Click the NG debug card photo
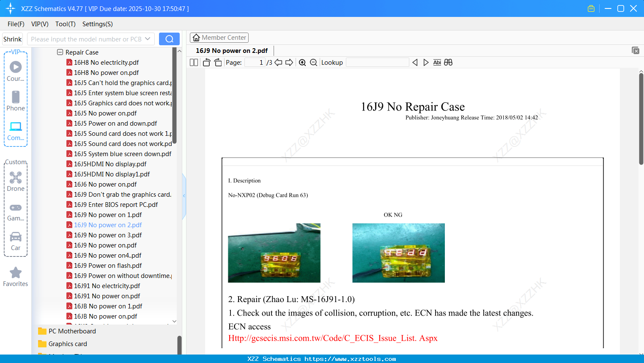This screenshot has height=363, width=644. (398, 253)
